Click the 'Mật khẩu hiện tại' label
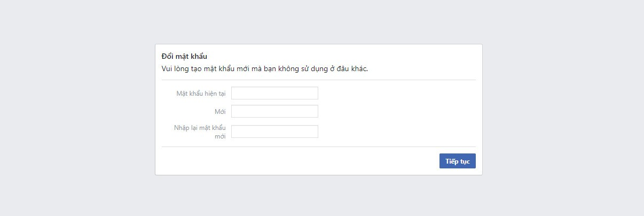 point(201,94)
